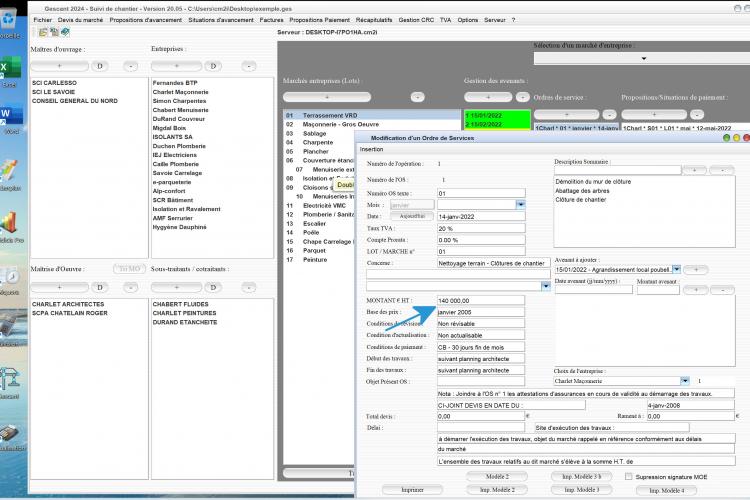
Task: Click the Taux TVA field
Action: pyautogui.click(x=481, y=228)
